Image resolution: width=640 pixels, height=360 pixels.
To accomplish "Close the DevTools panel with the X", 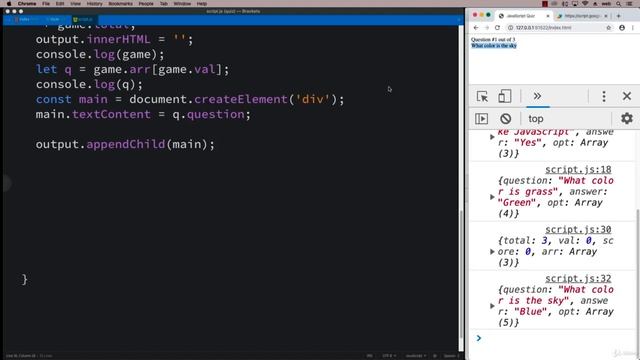I will pyautogui.click(x=627, y=96).
